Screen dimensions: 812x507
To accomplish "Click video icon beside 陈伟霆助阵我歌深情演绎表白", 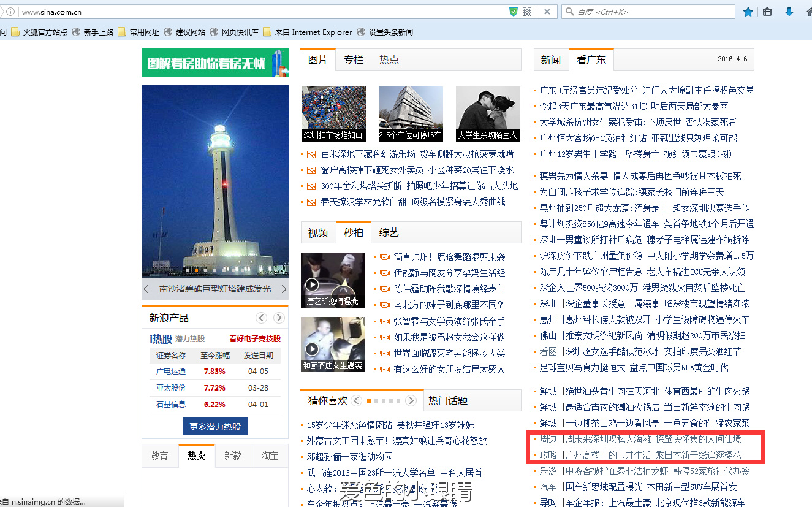I will click(x=385, y=289).
